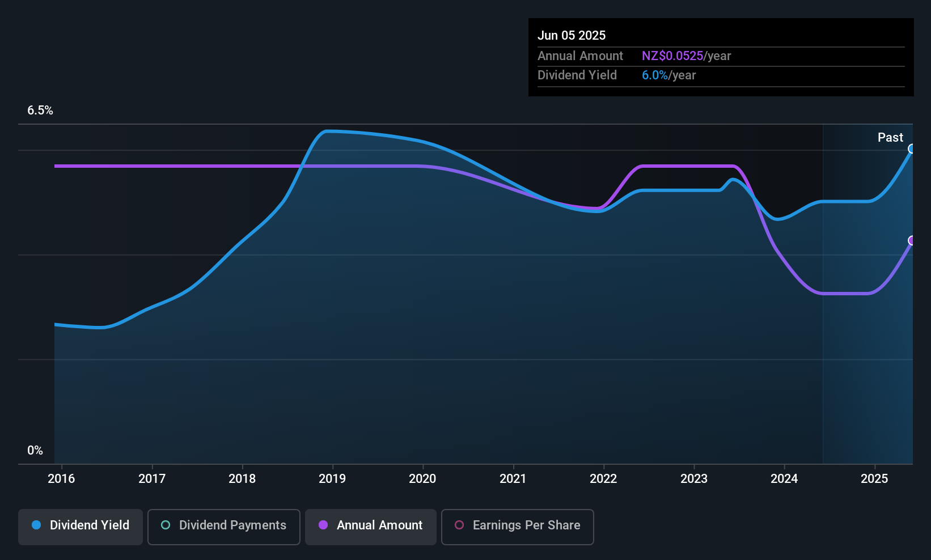Click the Jun 05 2025 tooltip date
The height and width of the screenshot is (560, 931).
pyautogui.click(x=572, y=35)
